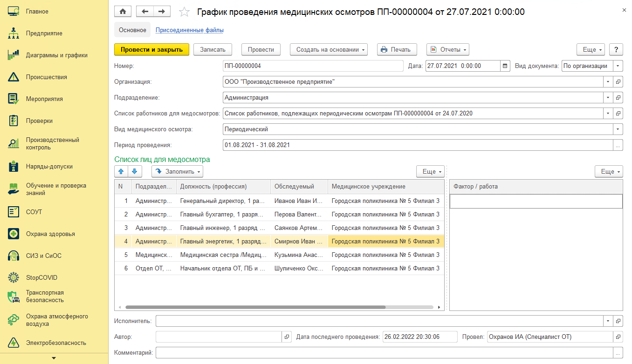The height and width of the screenshot is (364, 632).
Task: Click Дата последнего проведения field
Action: point(419,337)
